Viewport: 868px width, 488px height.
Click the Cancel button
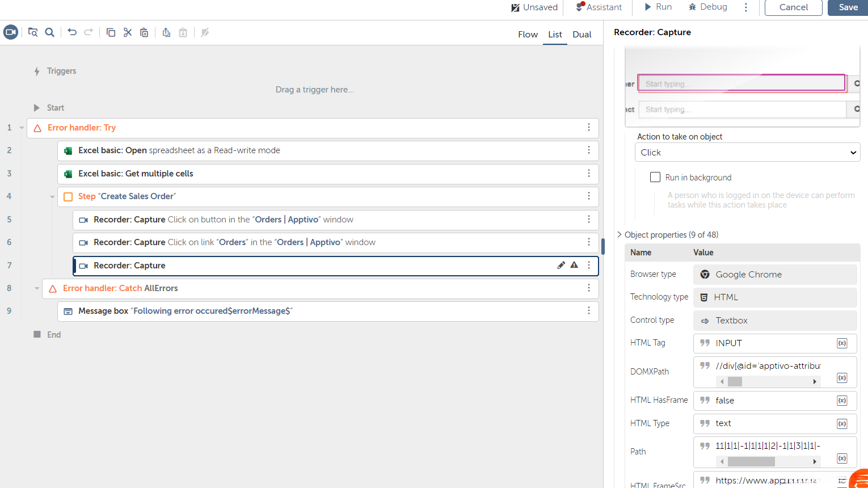[794, 7]
